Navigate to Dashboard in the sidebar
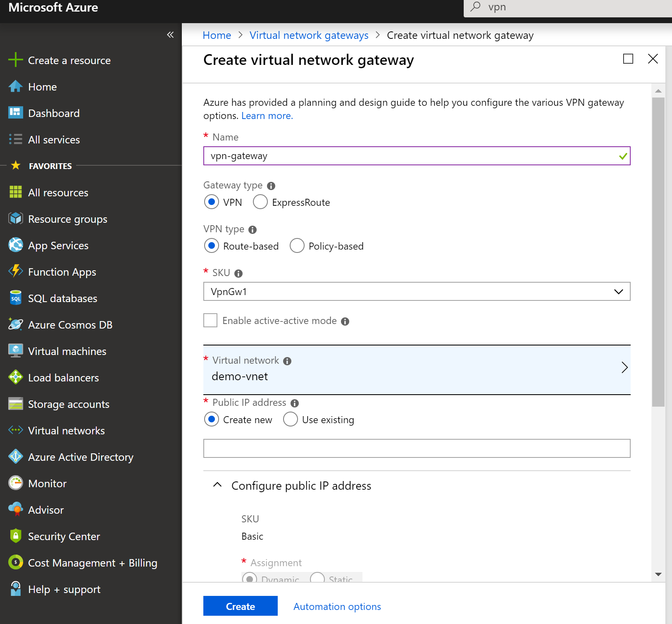The height and width of the screenshot is (624, 672). point(54,113)
